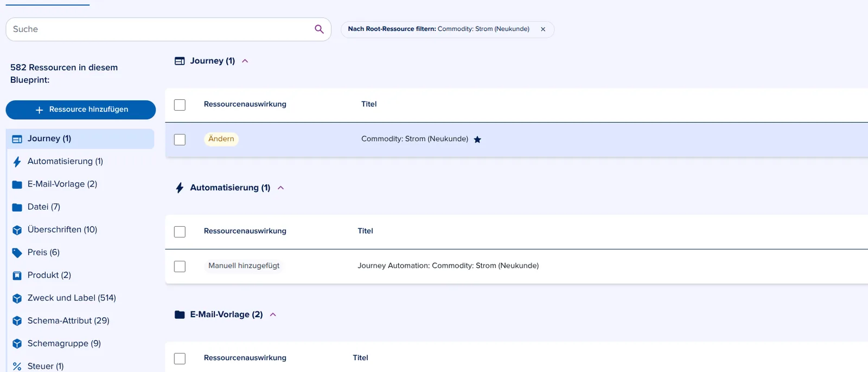Click the Schema-Attribut cube icon

17,321
